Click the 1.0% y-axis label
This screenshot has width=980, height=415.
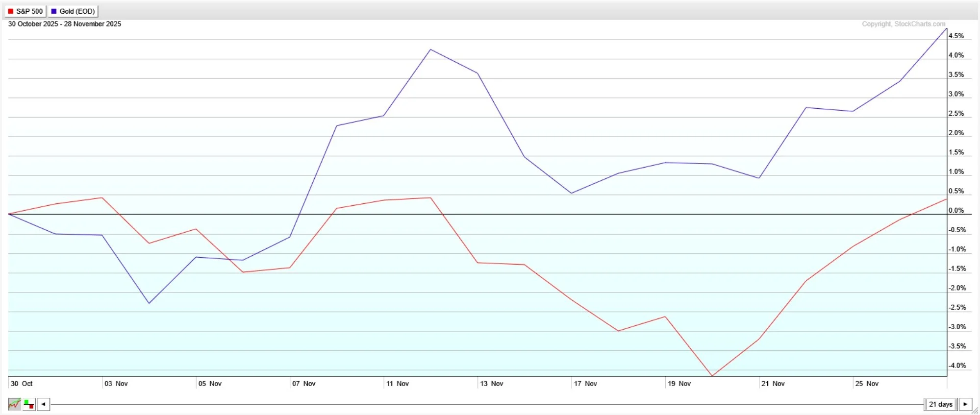pos(956,171)
